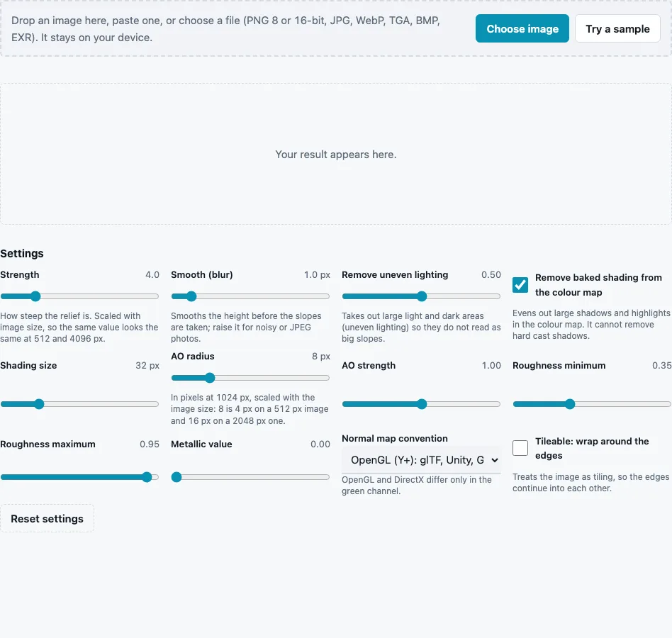Click the Roughness maximum value 0.95
The height and width of the screenshot is (638, 672).
[x=150, y=444]
